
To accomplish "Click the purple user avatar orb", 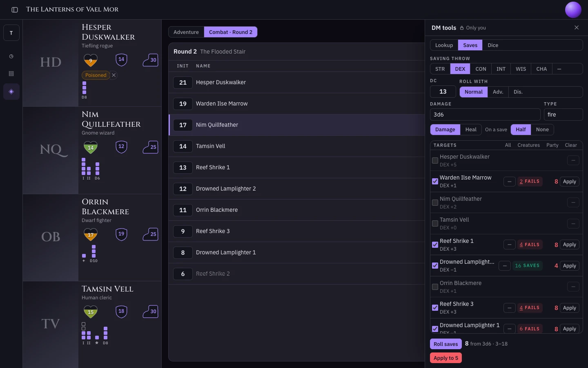I will pyautogui.click(x=573, y=10).
